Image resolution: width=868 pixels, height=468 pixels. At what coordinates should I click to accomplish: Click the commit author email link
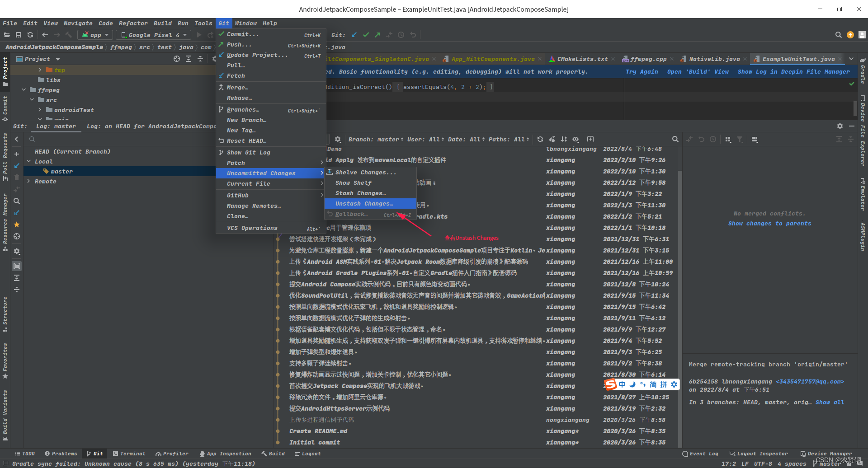(810, 381)
